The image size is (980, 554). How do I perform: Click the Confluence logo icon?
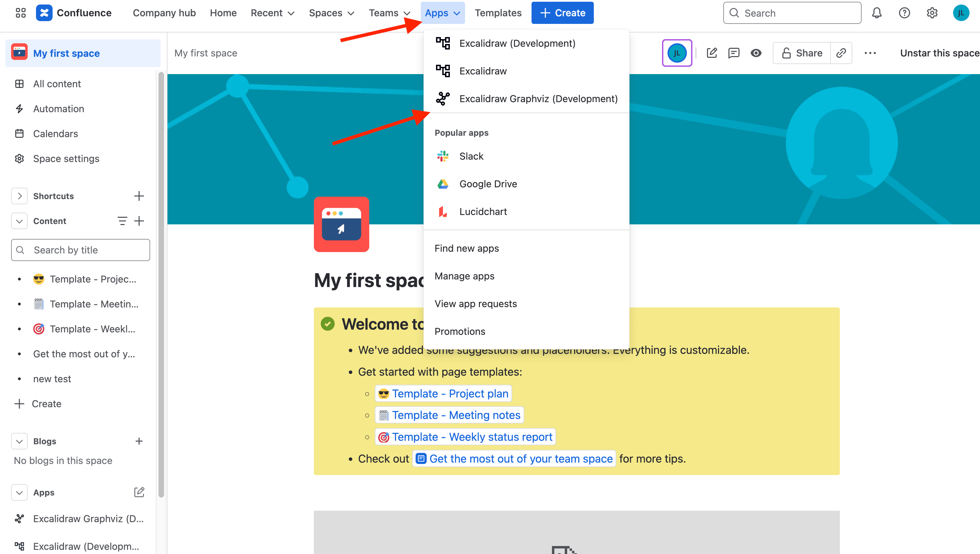tap(44, 13)
